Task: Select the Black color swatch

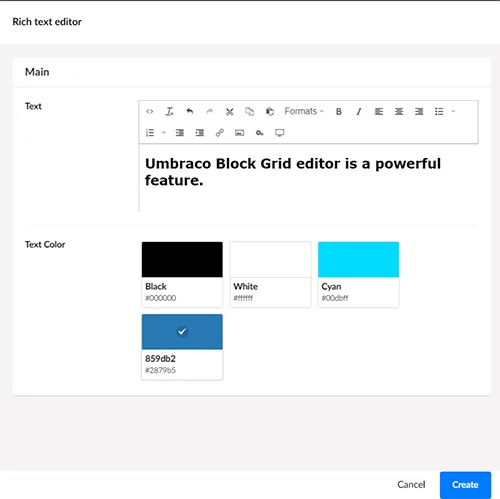Action: point(182,274)
